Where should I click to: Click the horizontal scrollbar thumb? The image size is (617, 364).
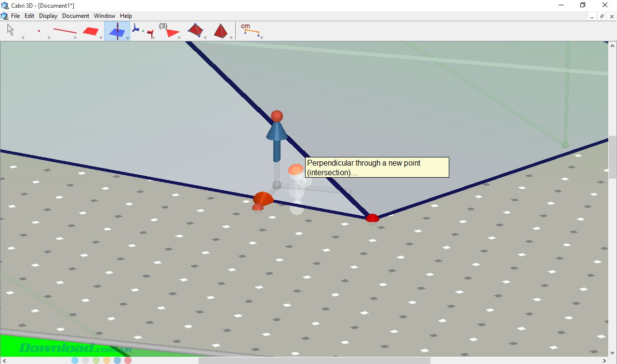[x=314, y=360]
